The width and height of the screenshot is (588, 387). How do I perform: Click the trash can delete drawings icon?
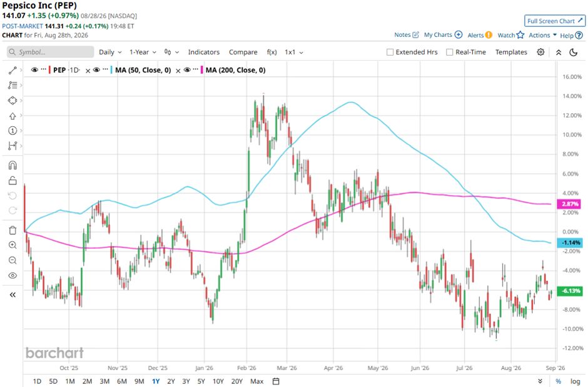[13, 230]
